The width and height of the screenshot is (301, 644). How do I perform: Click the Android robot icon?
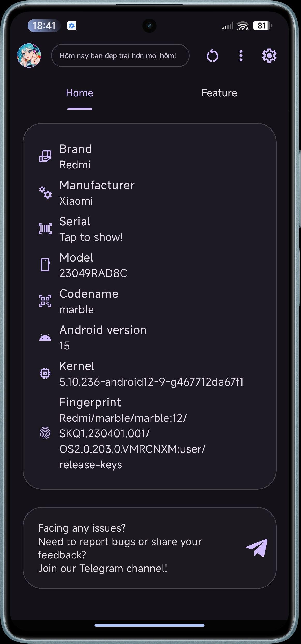[45, 338]
